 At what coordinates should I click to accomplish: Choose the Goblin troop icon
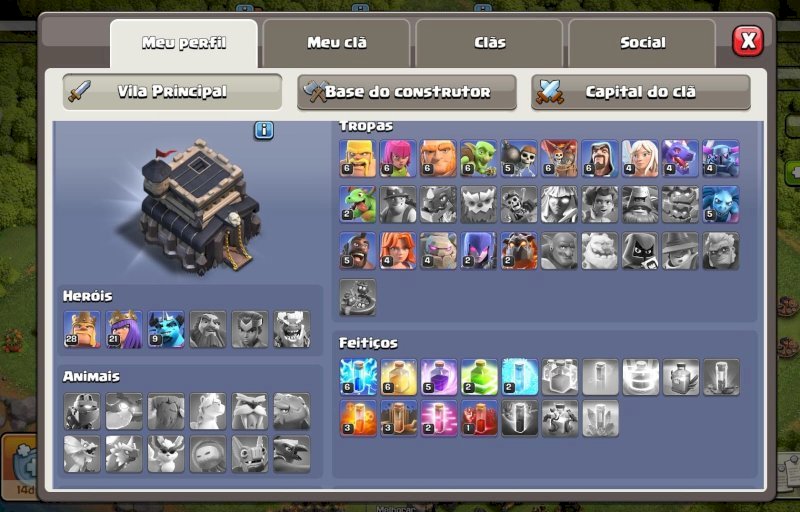(x=479, y=158)
